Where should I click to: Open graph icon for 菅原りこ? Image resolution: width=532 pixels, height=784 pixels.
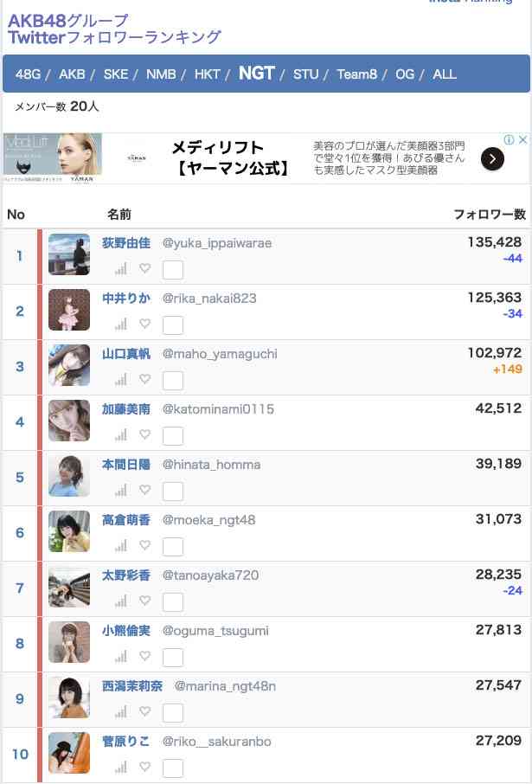(x=121, y=767)
